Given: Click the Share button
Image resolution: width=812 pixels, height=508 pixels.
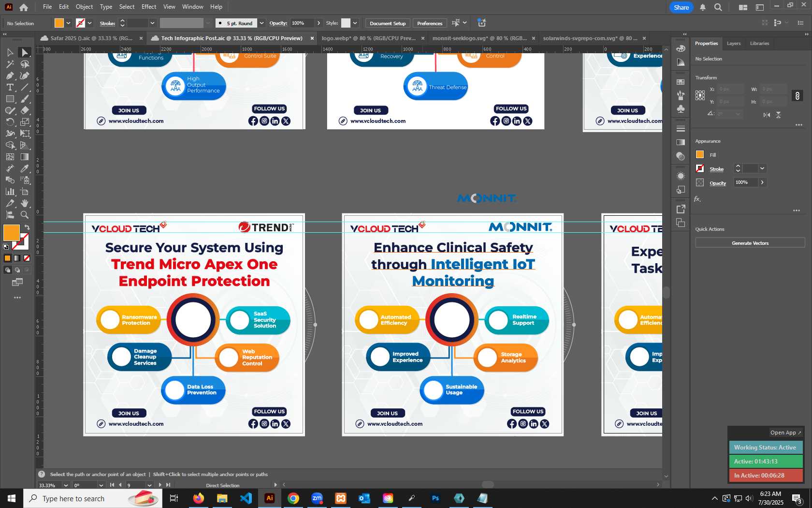Looking at the screenshot, I should click(681, 7).
